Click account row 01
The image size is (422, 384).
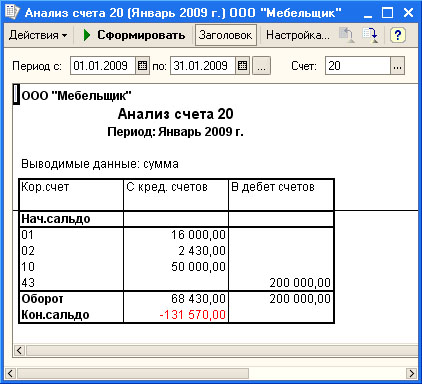tap(28, 235)
